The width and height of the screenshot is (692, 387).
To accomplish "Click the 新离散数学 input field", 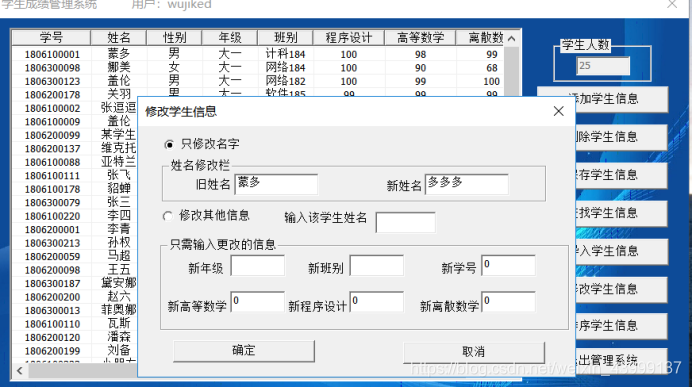I will tap(508, 302).
